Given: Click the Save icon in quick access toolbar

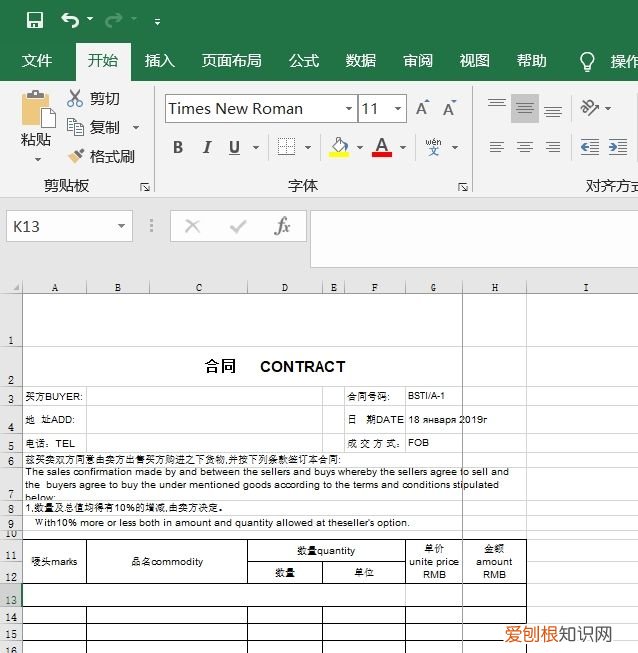Looking at the screenshot, I should click(x=35, y=20).
